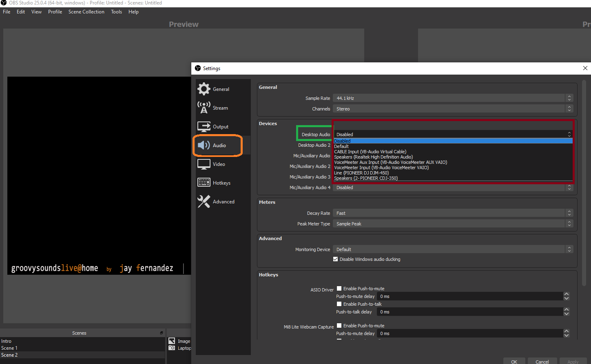
Task: Select Scene 2 in Scenes list
Action: (82, 355)
